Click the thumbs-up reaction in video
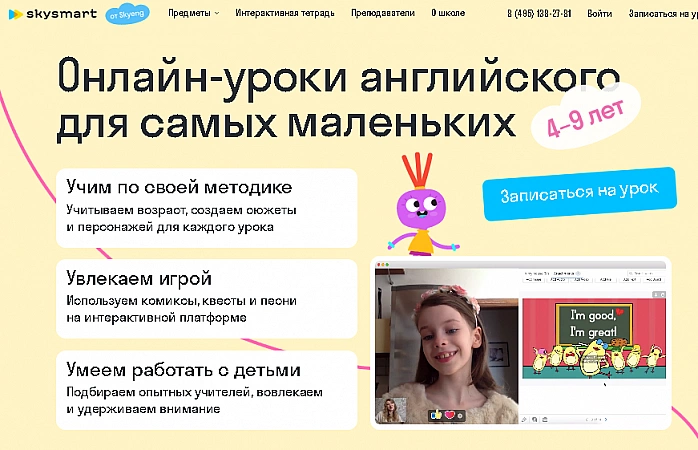The image size is (698, 450). (435, 414)
